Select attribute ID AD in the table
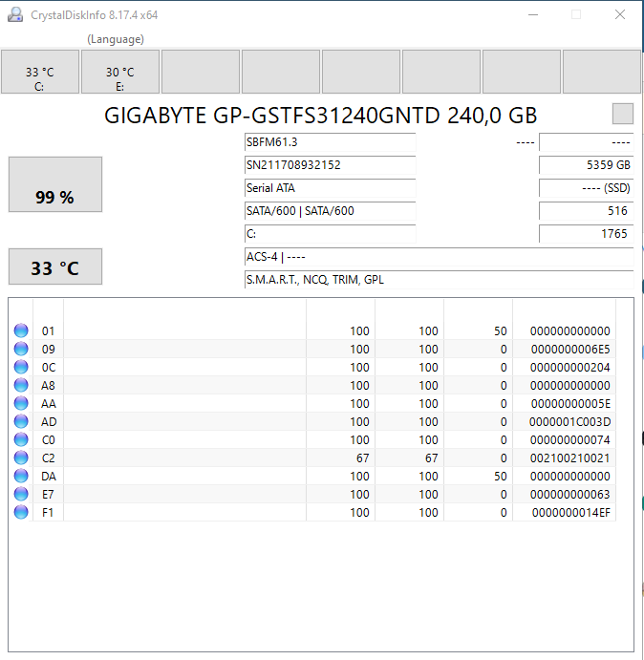Image resolution: width=644 pixels, height=660 pixels. [x=49, y=422]
